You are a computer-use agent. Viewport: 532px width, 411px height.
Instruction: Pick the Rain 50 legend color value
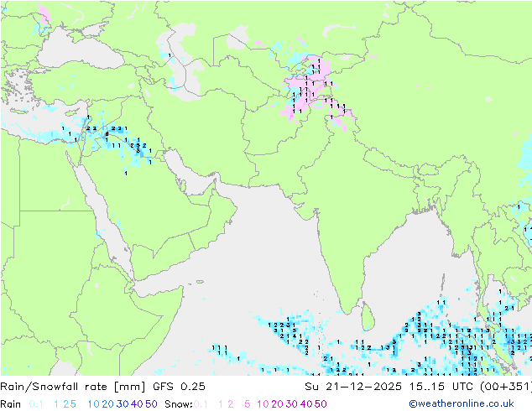pyautogui.click(x=151, y=404)
